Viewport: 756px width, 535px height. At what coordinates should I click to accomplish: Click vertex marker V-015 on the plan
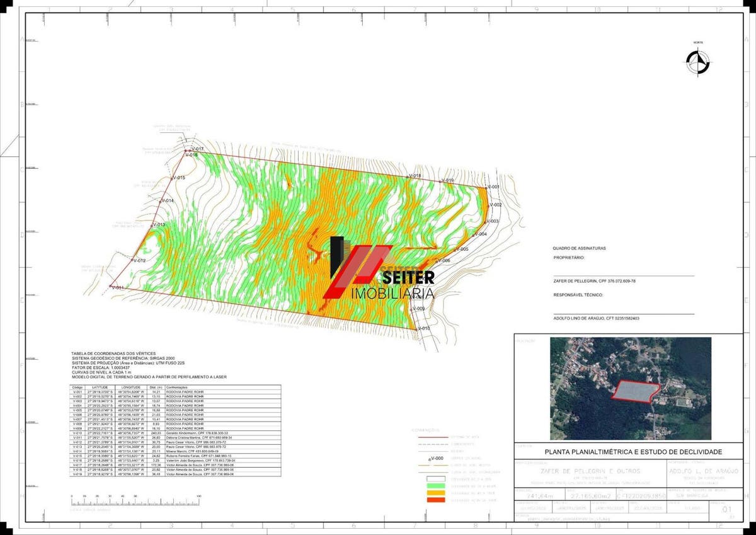point(177,178)
